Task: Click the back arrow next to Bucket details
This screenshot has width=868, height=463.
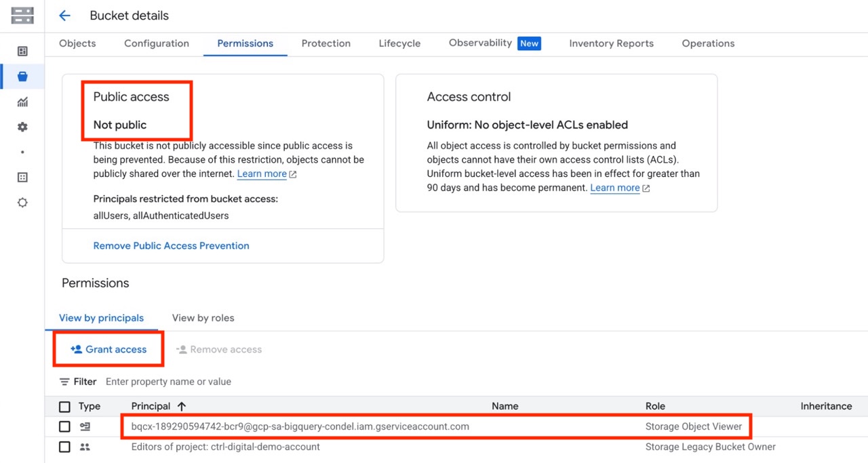Action: pyautogui.click(x=65, y=16)
